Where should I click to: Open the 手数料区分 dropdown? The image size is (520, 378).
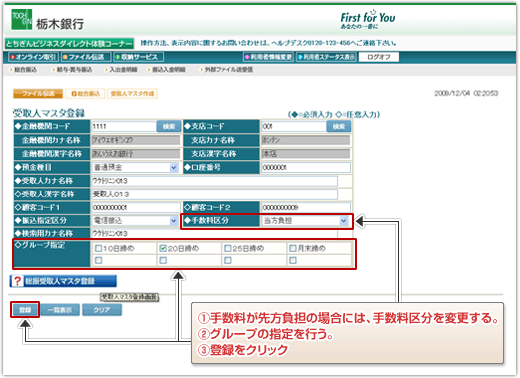click(x=305, y=220)
